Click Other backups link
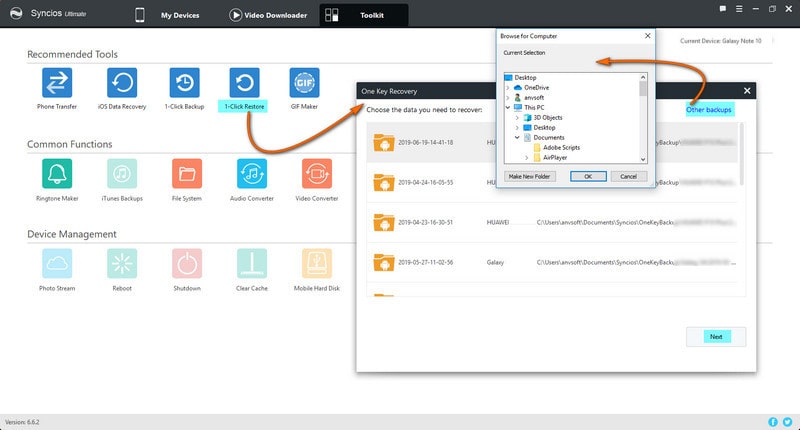 point(709,110)
